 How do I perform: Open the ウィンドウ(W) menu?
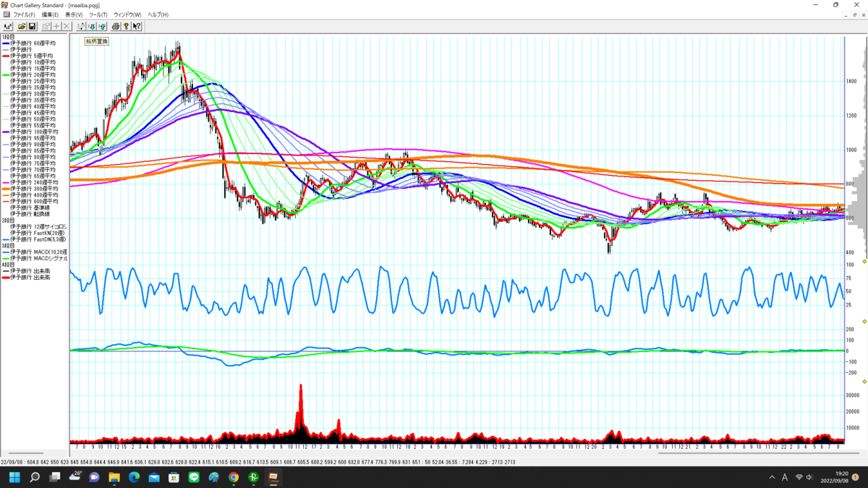click(127, 14)
